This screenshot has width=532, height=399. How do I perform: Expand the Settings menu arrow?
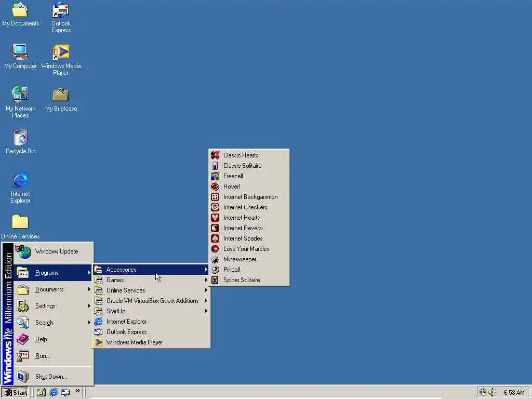(x=89, y=306)
